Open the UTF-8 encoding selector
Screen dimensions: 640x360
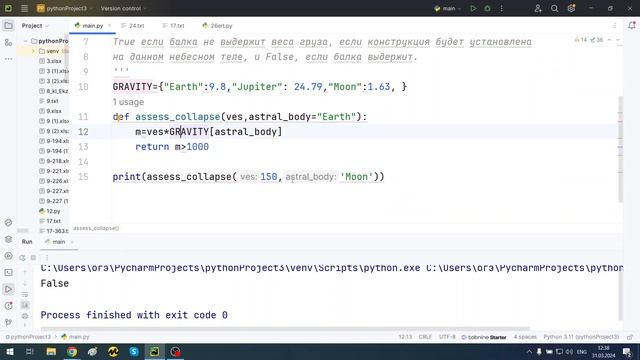[447, 337]
